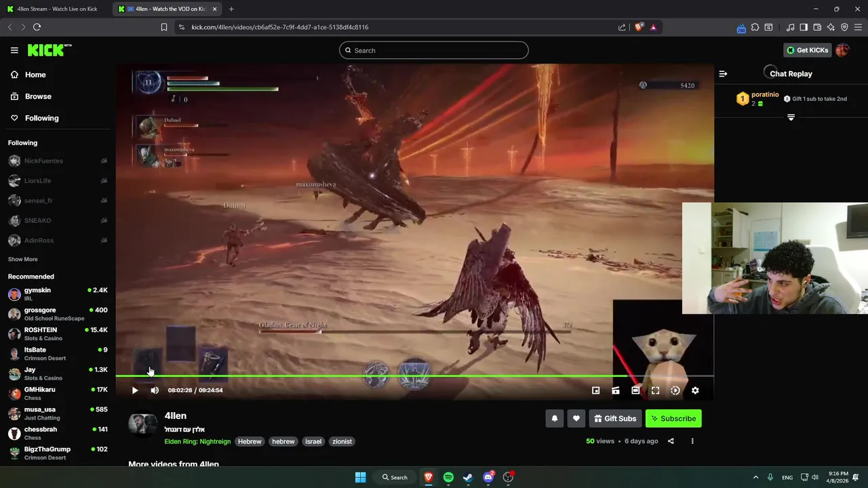Open Discord from the taskbar

pyautogui.click(x=488, y=477)
